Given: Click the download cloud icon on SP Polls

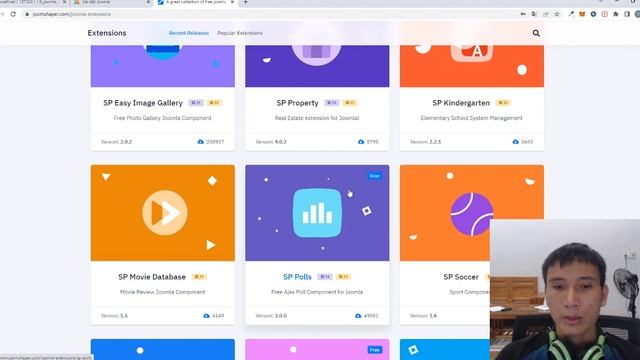Looking at the screenshot, I should (358, 316).
